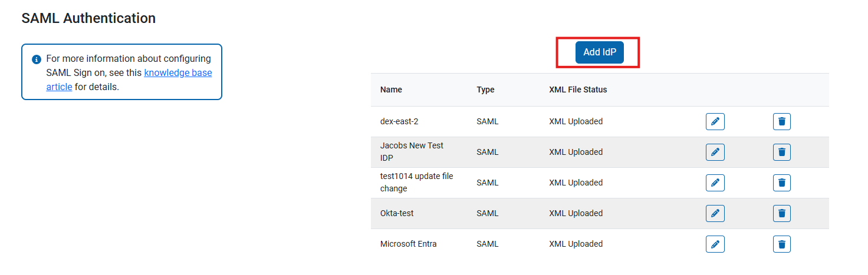Viewport: 868px width, 275px height.
Task: Delete the Okta-test identity provider
Action: coord(781,214)
